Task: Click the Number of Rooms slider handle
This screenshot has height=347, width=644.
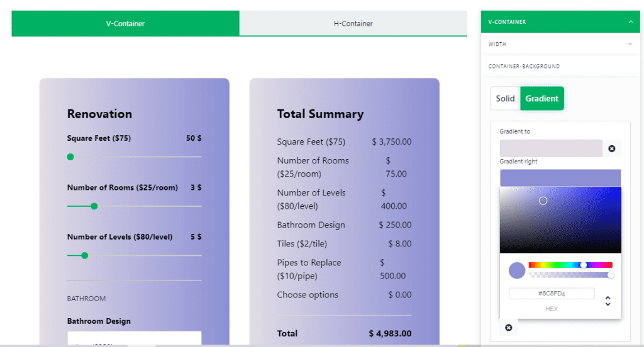Action: (x=94, y=206)
